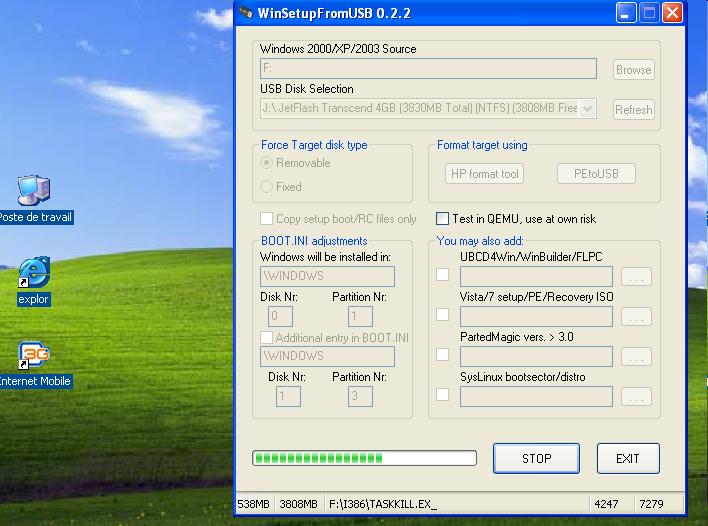This screenshot has width=708, height=526.
Task: Minimize the WinSetupFromUSB window
Action: pyautogui.click(x=625, y=13)
